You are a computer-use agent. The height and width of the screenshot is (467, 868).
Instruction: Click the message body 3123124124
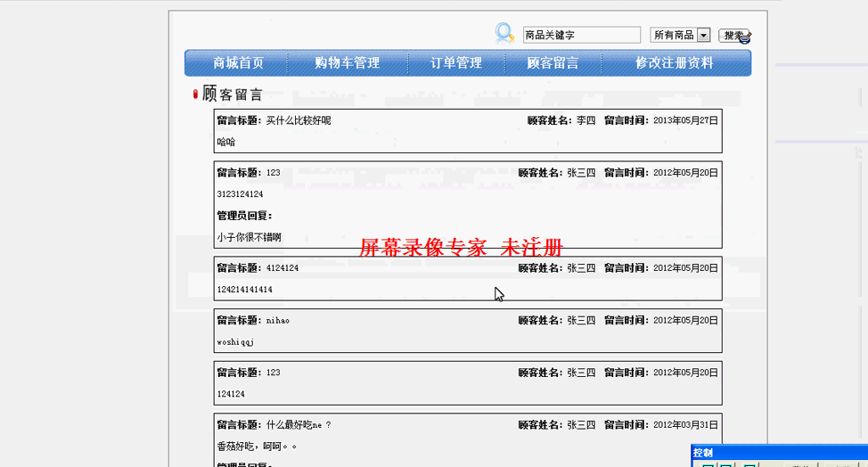[x=240, y=194]
